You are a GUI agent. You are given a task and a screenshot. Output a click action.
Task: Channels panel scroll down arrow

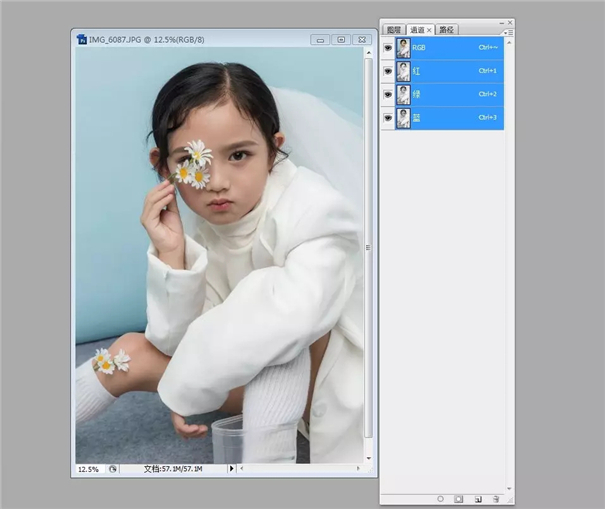click(509, 489)
